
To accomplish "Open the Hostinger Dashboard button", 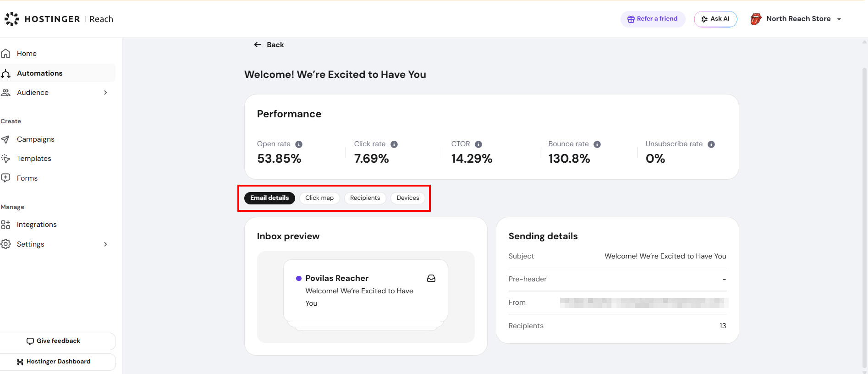I will [x=58, y=362].
